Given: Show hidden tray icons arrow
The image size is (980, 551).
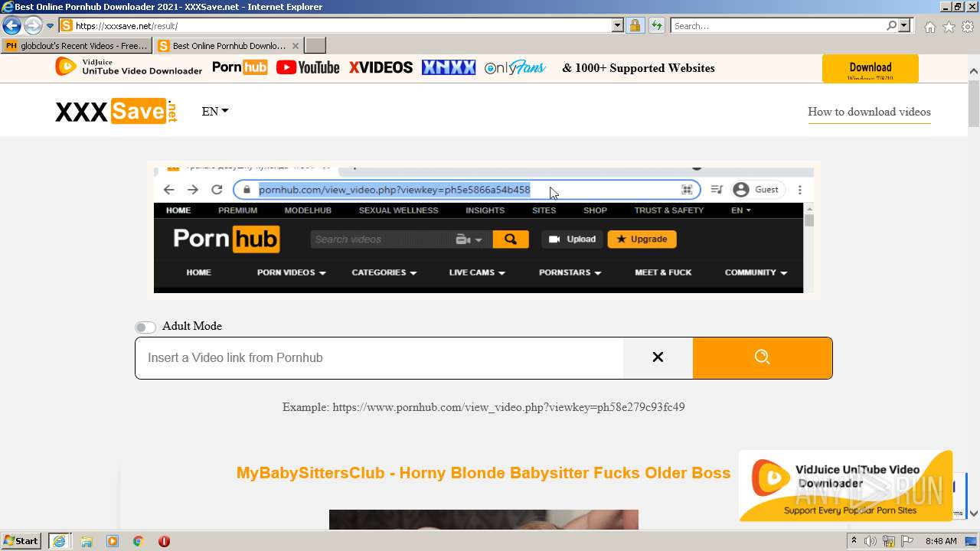Looking at the screenshot, I should 854,541.
